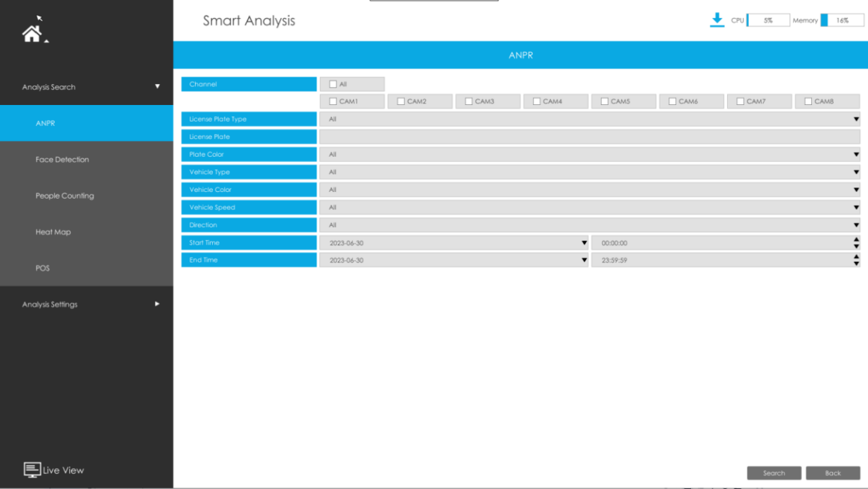The image size is (868, 489).
Task: Increase the Start Time with the up arrow
Action: coord(856,240)
